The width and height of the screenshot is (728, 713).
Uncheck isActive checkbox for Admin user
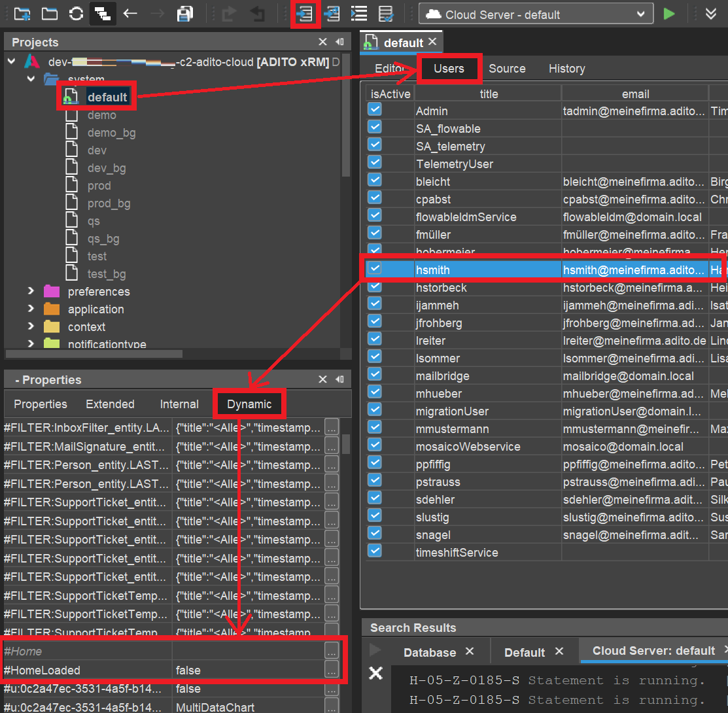(x=375, y=110)
